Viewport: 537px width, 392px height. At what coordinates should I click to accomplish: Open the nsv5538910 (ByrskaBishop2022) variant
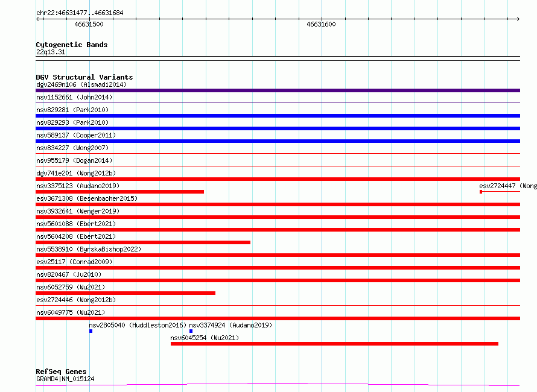tap(89, 249)
